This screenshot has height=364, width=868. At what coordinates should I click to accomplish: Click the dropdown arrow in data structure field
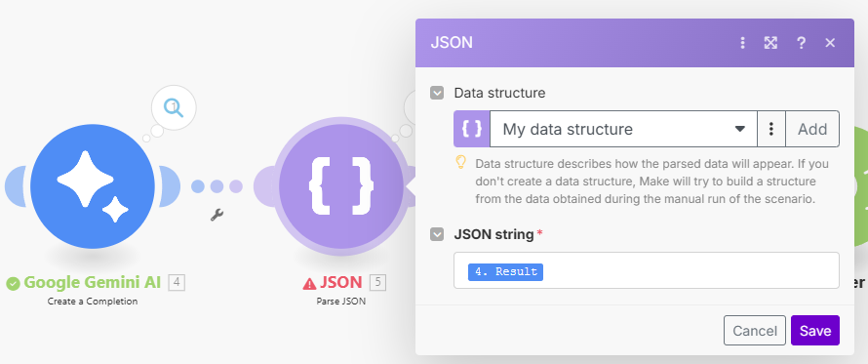pos(739,129)
